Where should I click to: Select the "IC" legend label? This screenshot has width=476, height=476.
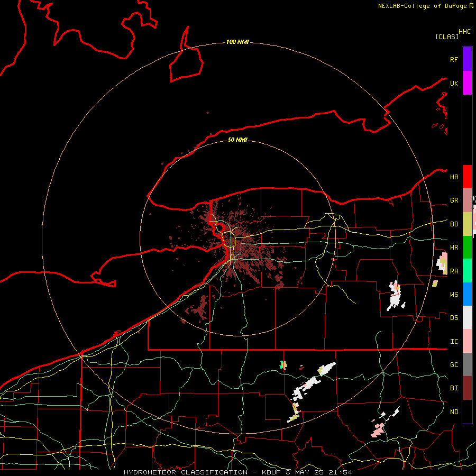click(x=454, y=342)
